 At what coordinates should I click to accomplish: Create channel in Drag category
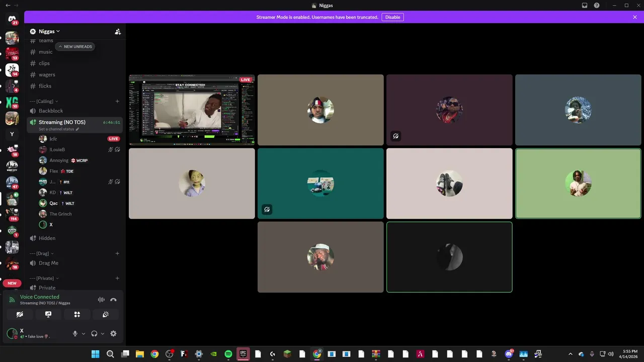click(x=117, y=253)
